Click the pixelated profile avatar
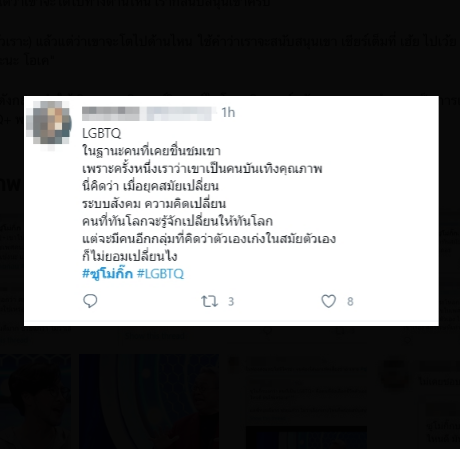Image resolution: width=460 pixels, height=449 pixels. [x=51, y=124]
